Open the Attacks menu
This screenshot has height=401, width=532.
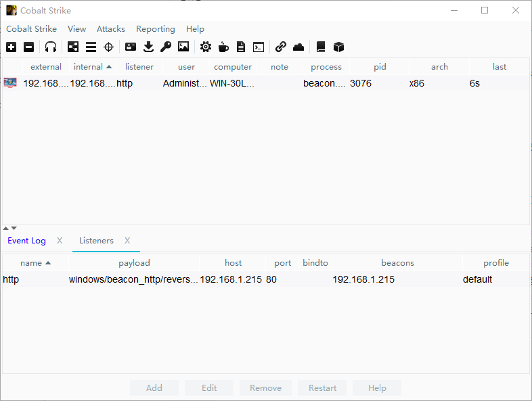[x=111, y=29]
